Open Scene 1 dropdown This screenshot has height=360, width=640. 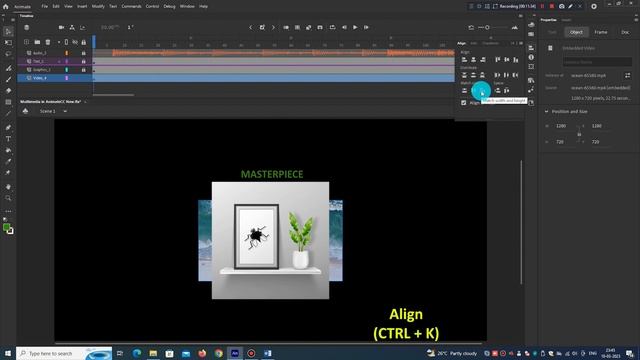click(65, 111)
